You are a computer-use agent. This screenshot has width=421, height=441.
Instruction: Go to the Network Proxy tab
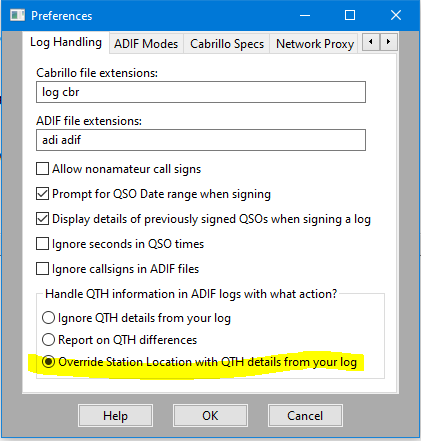point(315,44)
